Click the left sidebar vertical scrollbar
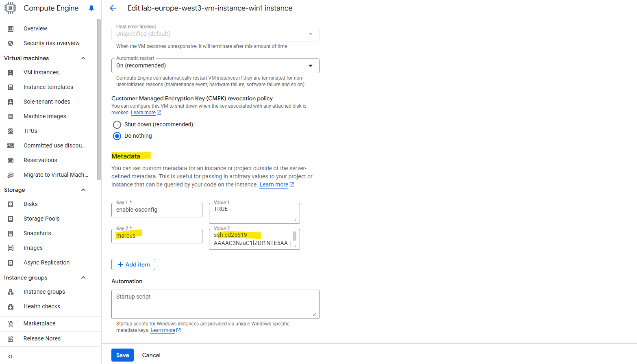 [99, 100]
